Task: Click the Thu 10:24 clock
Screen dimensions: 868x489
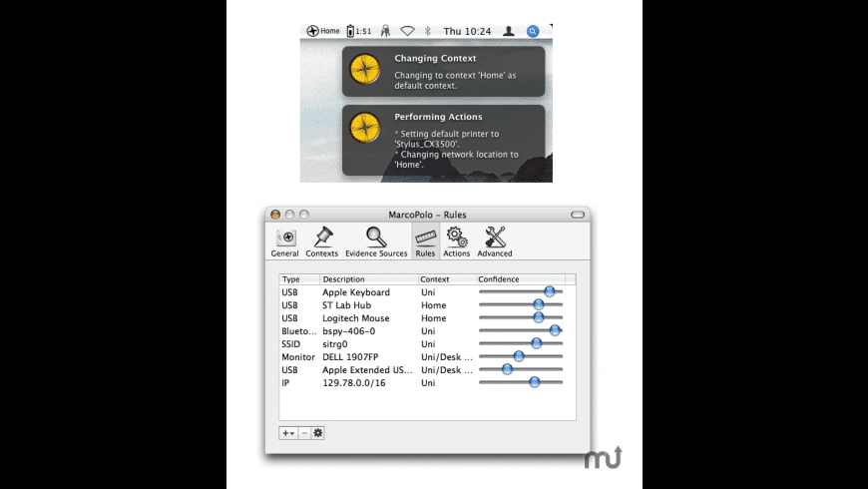Action: 467,31
